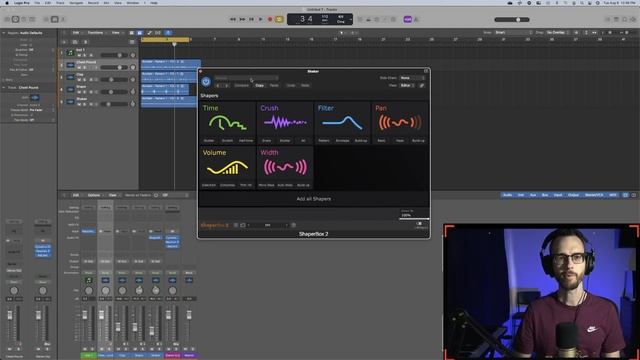Viewport: 640px width, 360px height.
Task: Open the Drag No Overlap dropdown
Action: click(x=558, y=32)
